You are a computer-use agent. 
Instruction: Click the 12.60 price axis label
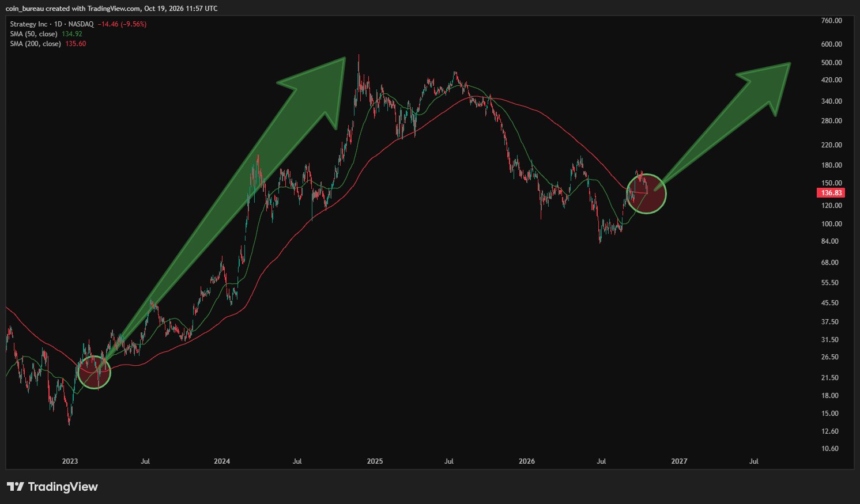pos(831,431)
